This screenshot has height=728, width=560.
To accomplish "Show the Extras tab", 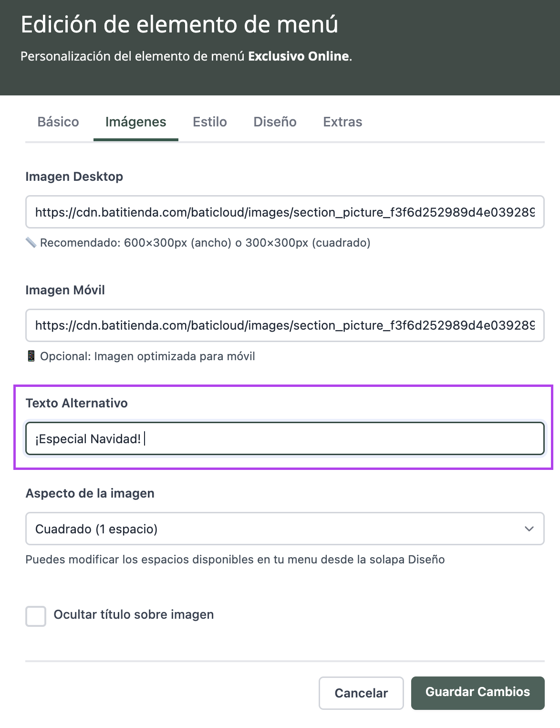I will [x=342, y=122].
